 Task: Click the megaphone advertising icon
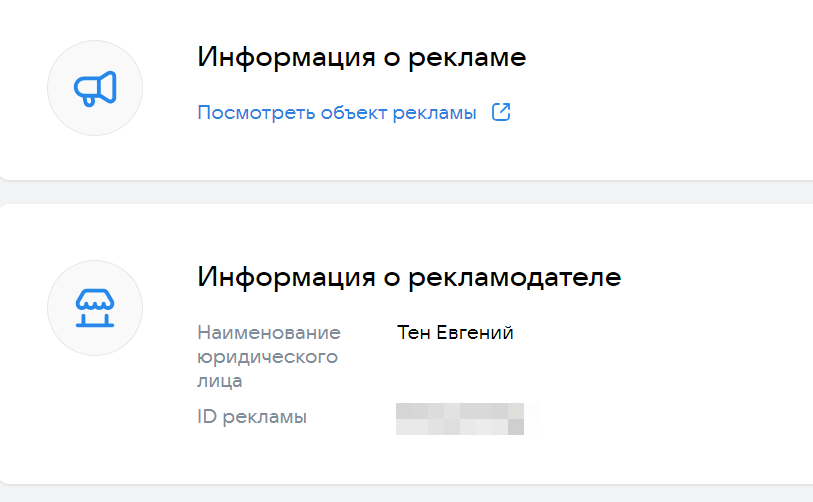pyautogui.click(x=95, y=88)
